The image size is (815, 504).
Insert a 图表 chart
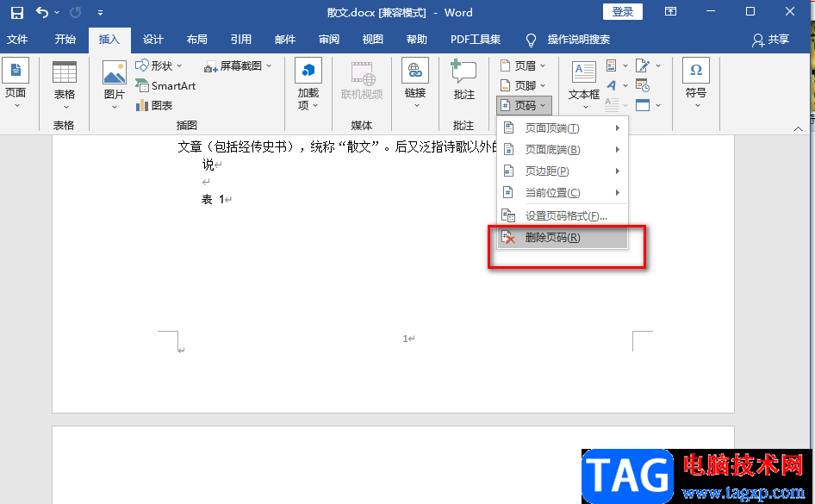154,105
